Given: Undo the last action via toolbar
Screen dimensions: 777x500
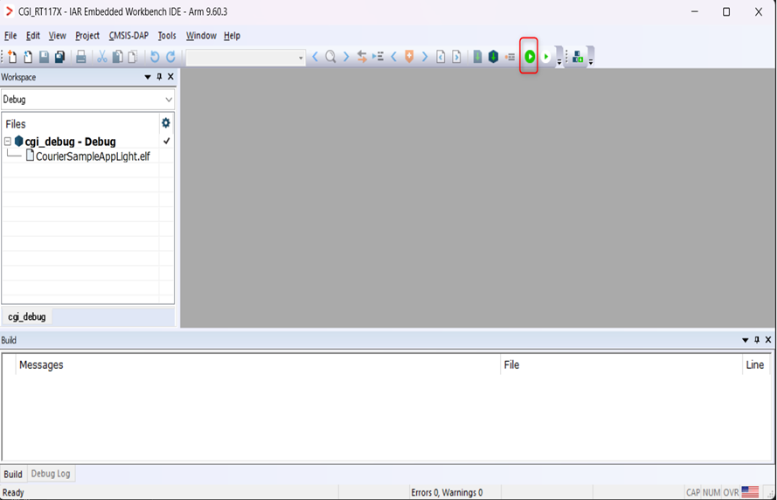Looking at the screenshot, I should click(155, 57).
